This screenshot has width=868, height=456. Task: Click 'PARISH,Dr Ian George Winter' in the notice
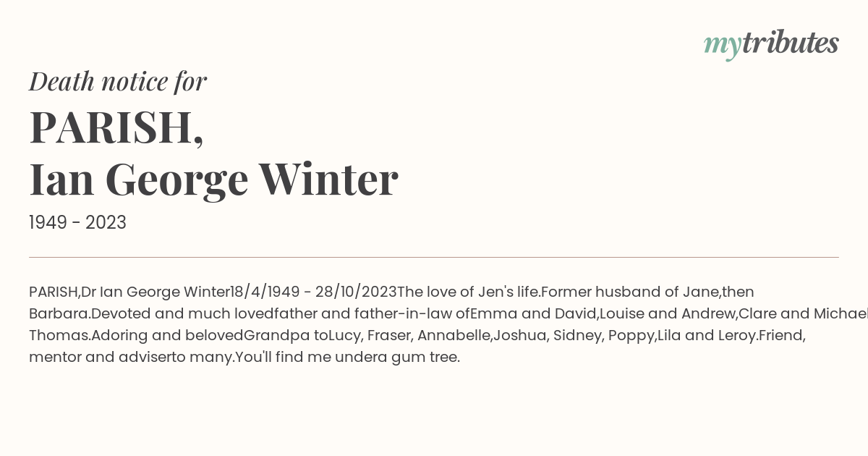coord(129,292)
